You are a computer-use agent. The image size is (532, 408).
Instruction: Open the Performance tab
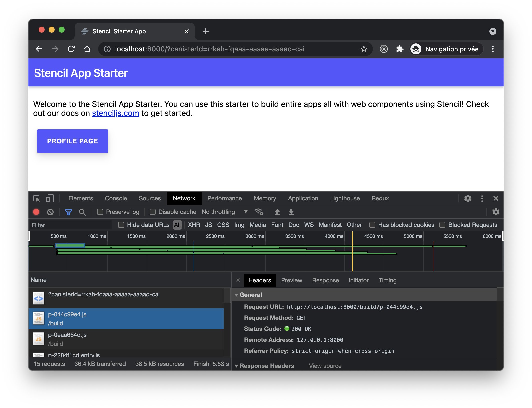click(x=225, y=198)
